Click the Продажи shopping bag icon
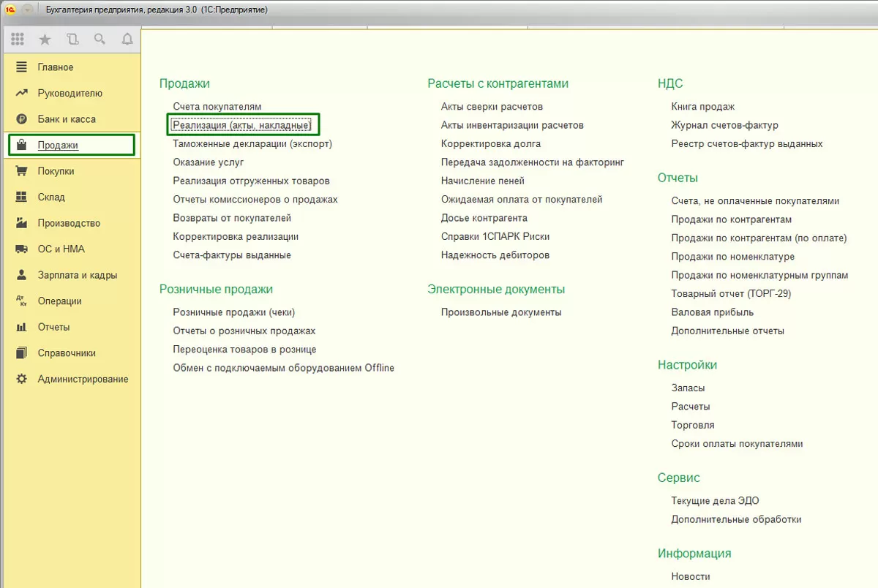This screenshot has width=878, height=588. click(x=22, y=145)
